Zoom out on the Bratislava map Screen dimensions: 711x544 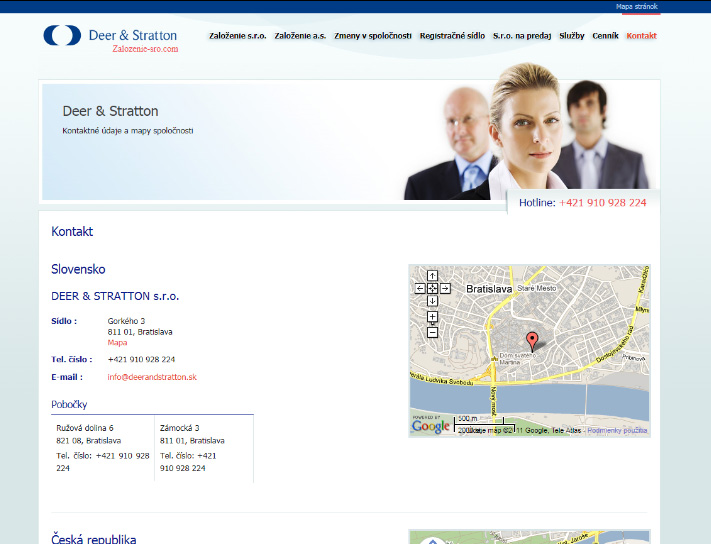(x=432, y=332)
